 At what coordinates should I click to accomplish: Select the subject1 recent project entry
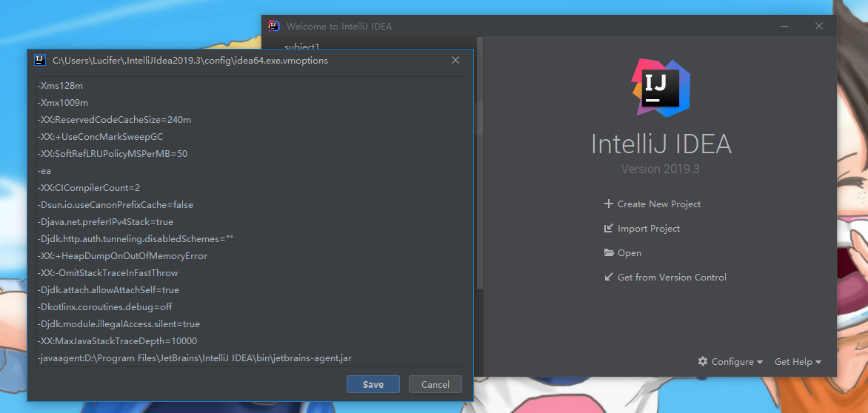[302, 47]
